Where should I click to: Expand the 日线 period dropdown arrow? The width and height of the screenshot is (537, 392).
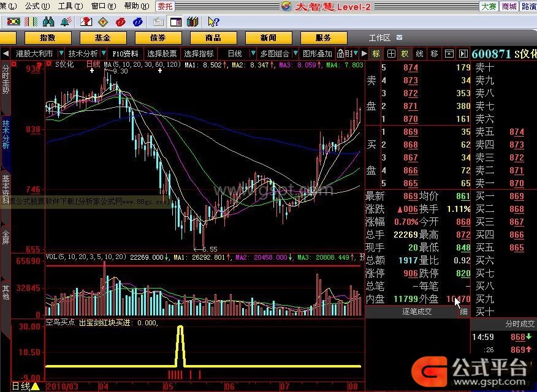253,53
